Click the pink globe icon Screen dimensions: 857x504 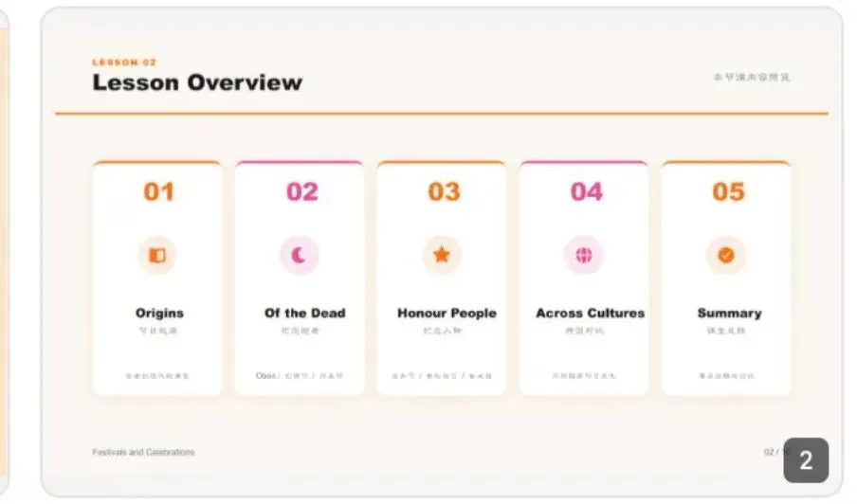(584, 255)
